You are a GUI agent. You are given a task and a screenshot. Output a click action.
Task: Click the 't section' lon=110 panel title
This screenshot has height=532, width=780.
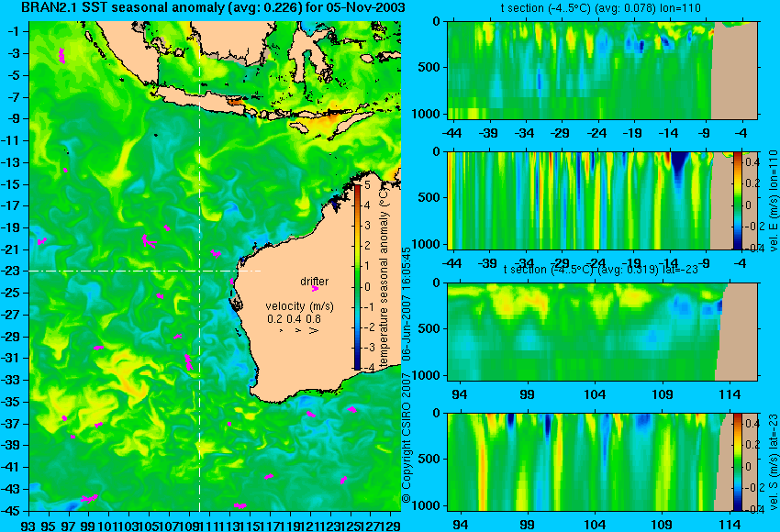(600, 8)
